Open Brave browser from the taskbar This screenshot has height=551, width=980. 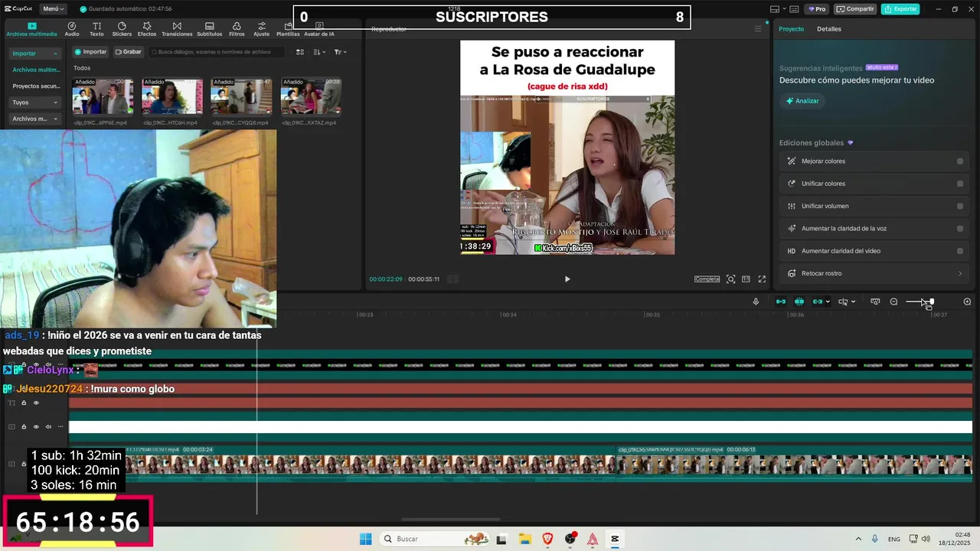(x=547, y=539)
